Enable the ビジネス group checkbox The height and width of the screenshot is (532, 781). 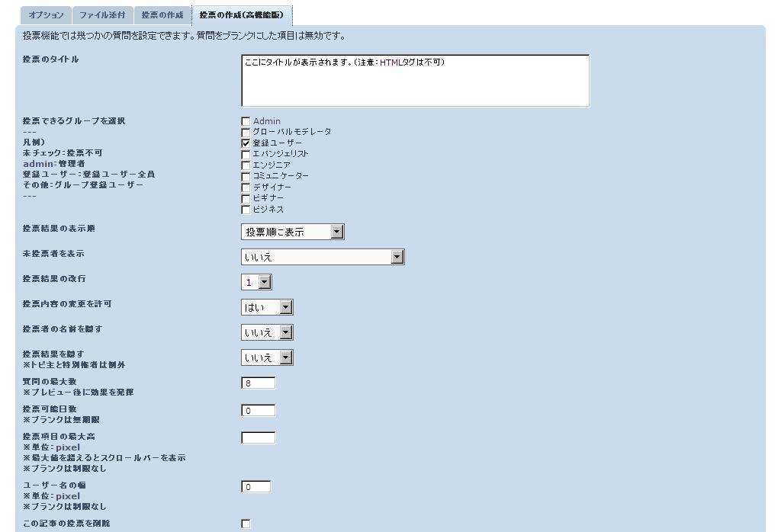coord(246,210)
